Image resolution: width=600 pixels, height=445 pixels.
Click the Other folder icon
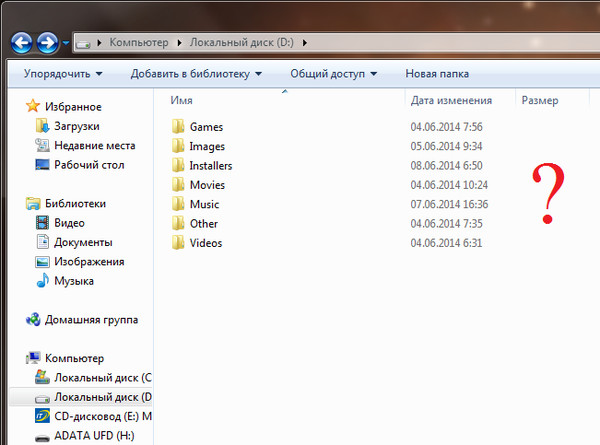tap(178, 223)
